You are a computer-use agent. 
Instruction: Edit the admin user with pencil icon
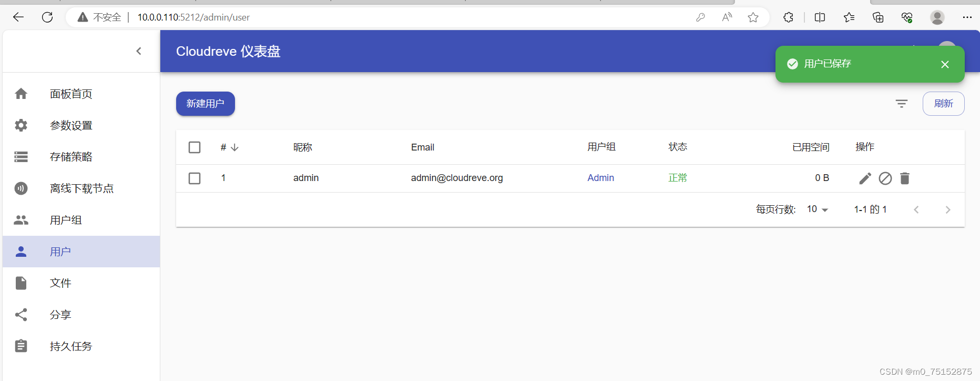point(865,178)
